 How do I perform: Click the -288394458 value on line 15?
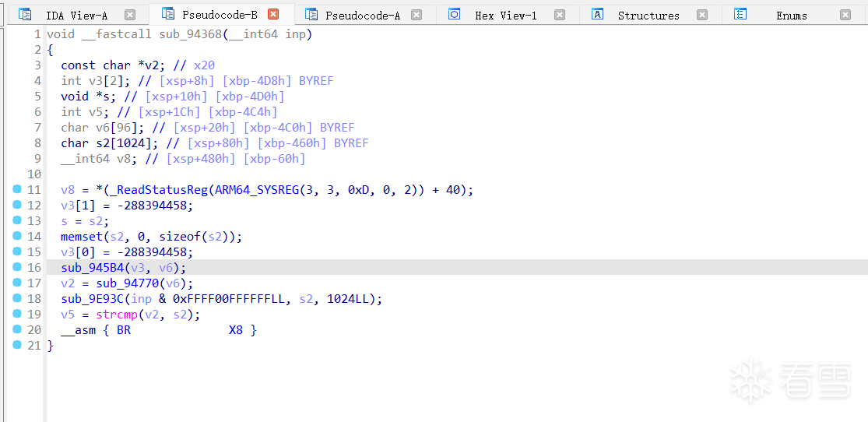(153, 252)
